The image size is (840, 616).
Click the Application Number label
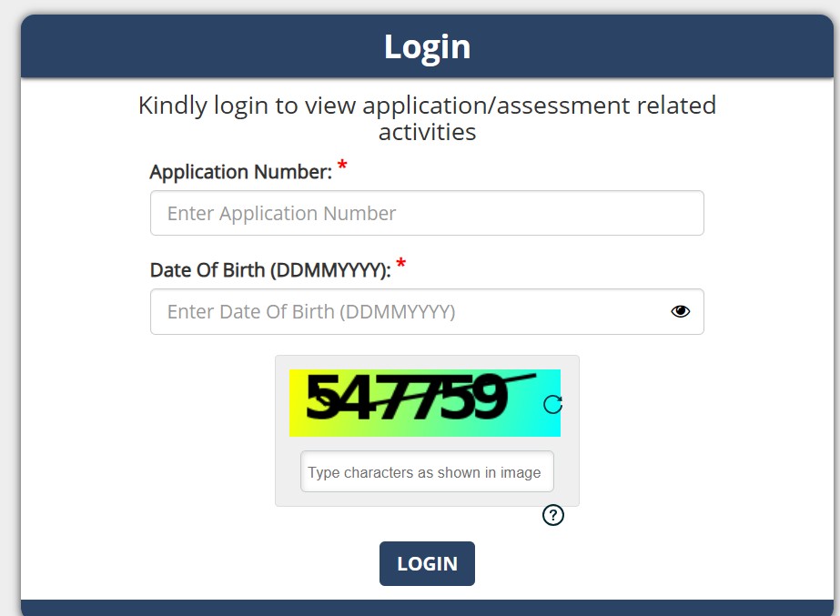(240, 172)
